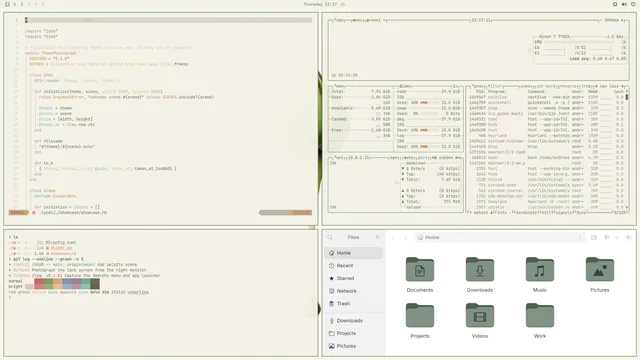The width and height of the screenshot is (640, 360).
Task: Toggle per-core option in btop proc panel
Action: [546, 86]
